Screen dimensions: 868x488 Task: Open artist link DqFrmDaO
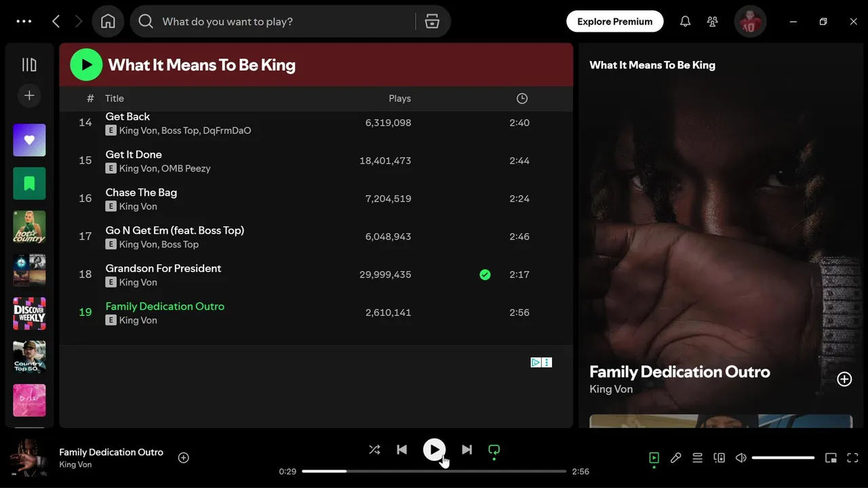click(227, 130)
